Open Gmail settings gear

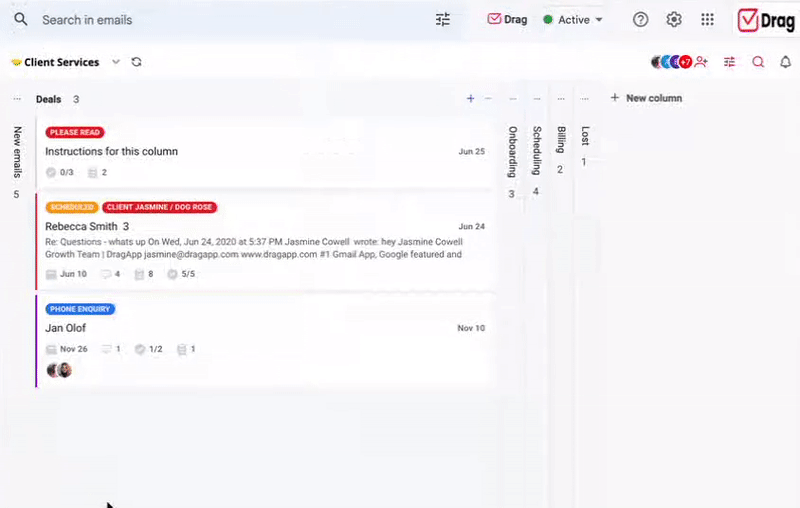674,19
